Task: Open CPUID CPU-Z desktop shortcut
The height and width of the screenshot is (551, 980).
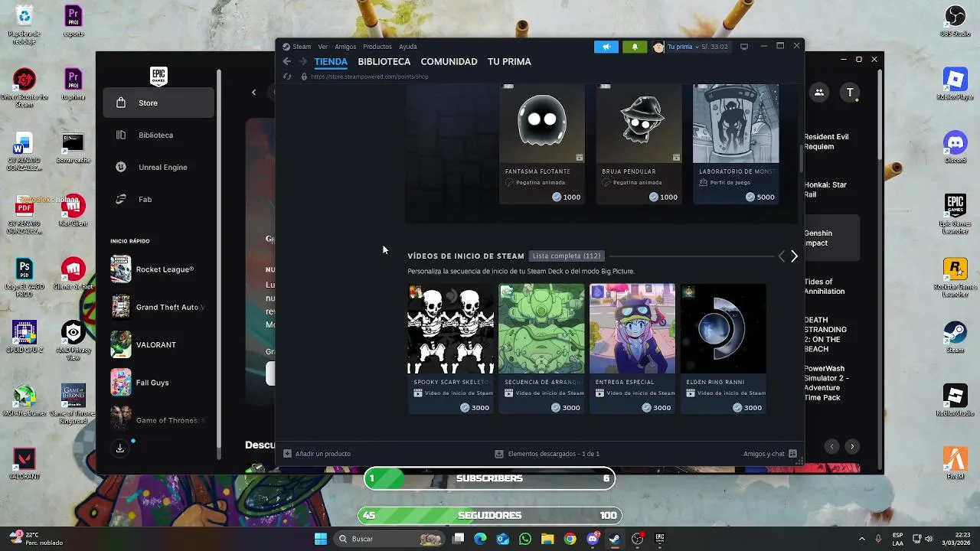Action: point(24,337)
